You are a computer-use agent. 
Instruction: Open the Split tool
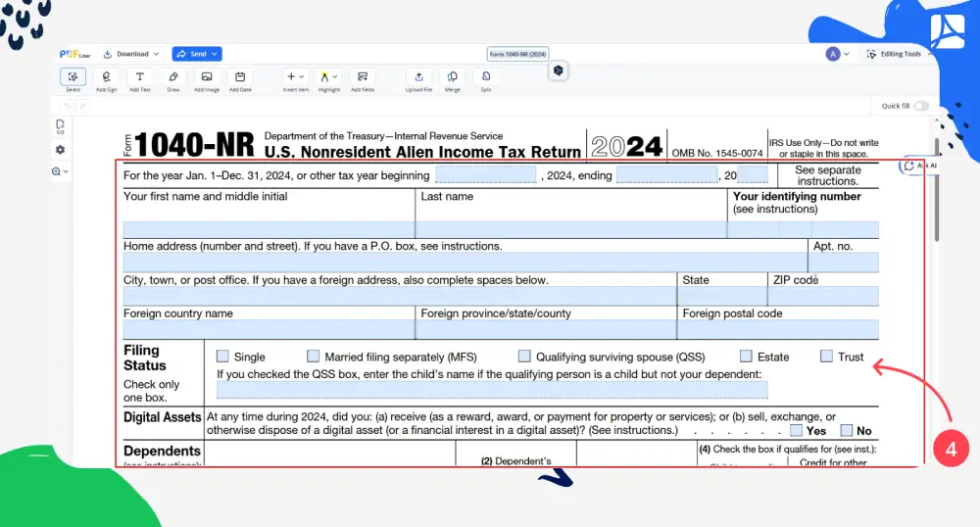click(x=486, y=76)
